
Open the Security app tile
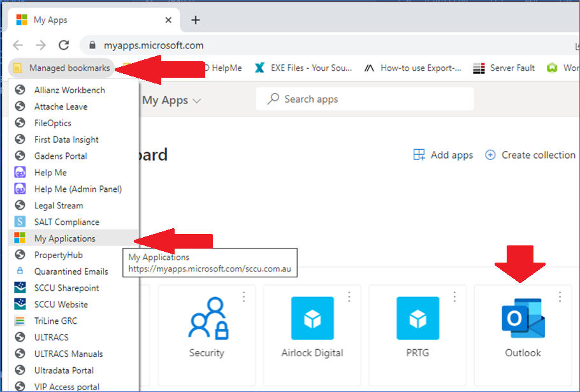click(x=207, y=335)
